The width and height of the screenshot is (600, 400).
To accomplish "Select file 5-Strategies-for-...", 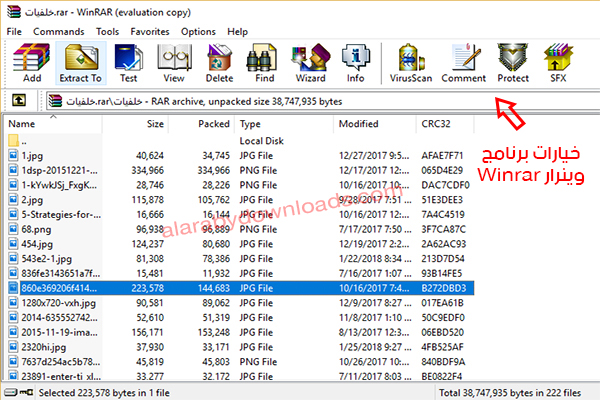I will point(61,214).
